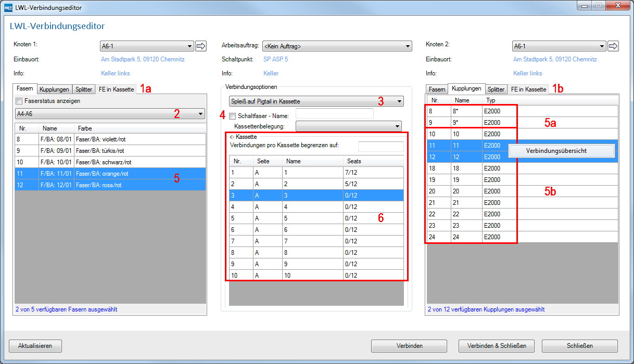Expand the A4-A6 cable dropdown

point(110,114)
